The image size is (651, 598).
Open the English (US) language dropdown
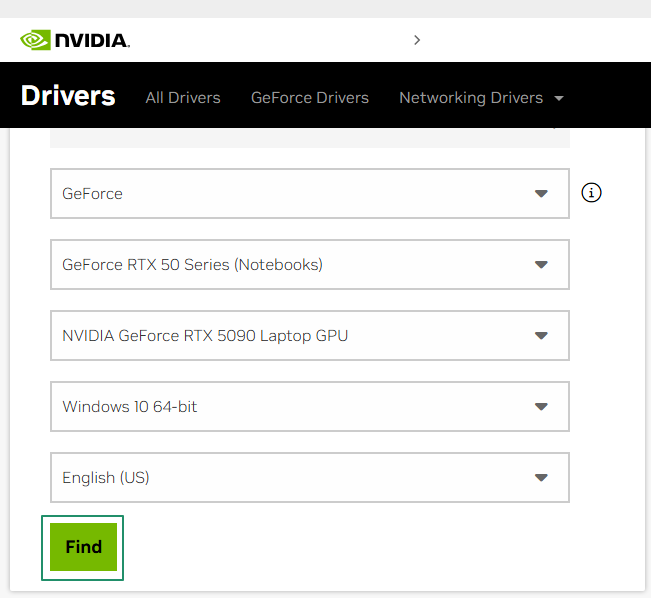310,478
